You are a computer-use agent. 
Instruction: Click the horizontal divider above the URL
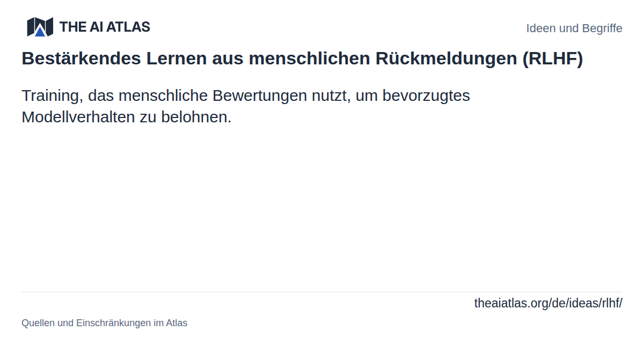point(322,292)
